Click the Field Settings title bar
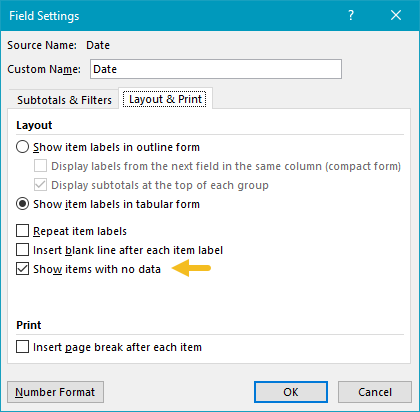 tap(173, 16)
